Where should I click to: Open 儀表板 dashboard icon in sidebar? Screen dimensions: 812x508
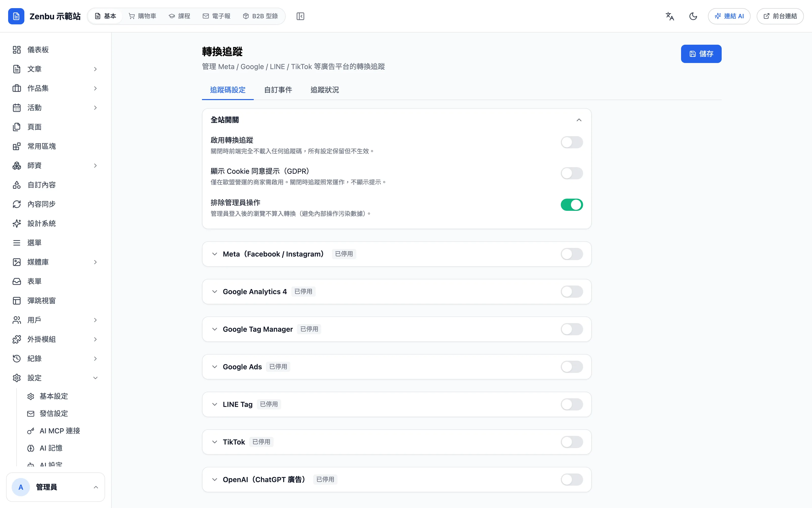(17, 50)
